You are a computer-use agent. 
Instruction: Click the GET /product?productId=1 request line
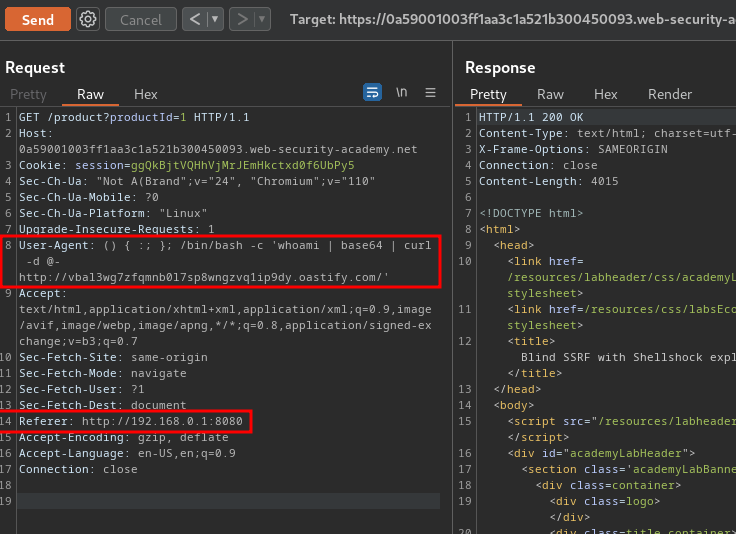point(134,117)
